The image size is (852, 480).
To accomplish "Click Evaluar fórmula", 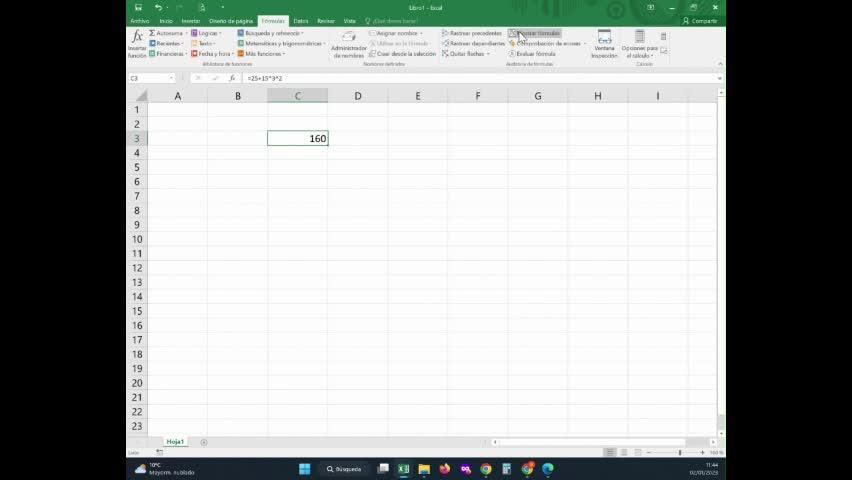I will [x=532, y=54].
